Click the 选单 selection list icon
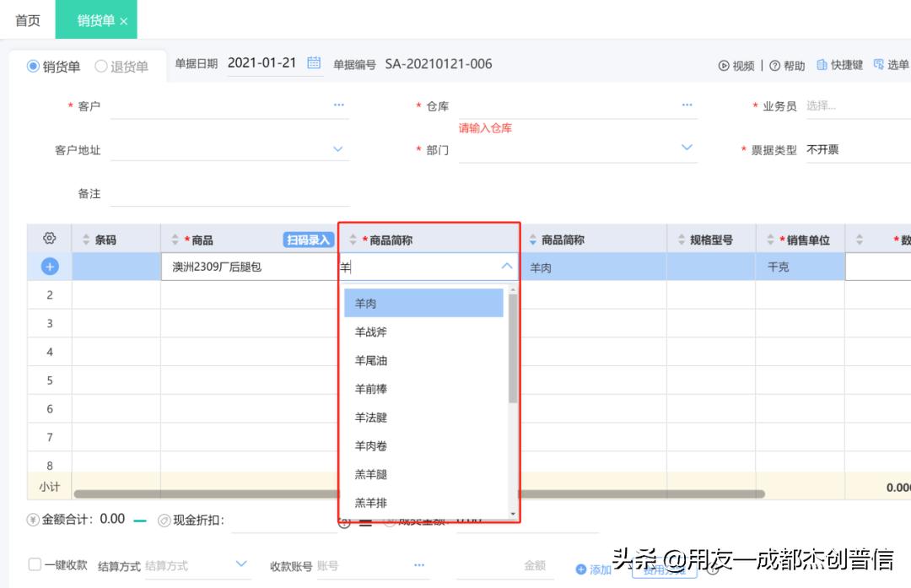 (x=876, y=64)
